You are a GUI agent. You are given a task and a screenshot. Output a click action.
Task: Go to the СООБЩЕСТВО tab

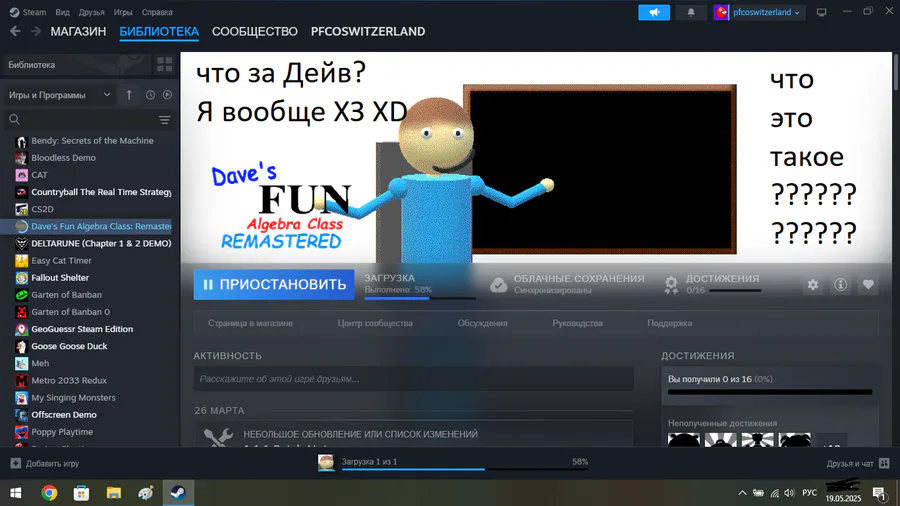[255, 32]
